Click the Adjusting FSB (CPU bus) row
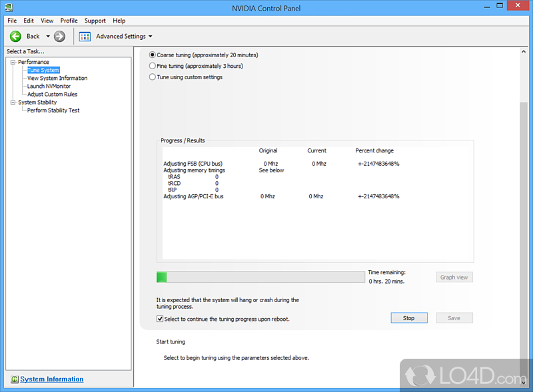 pos(281,164)
